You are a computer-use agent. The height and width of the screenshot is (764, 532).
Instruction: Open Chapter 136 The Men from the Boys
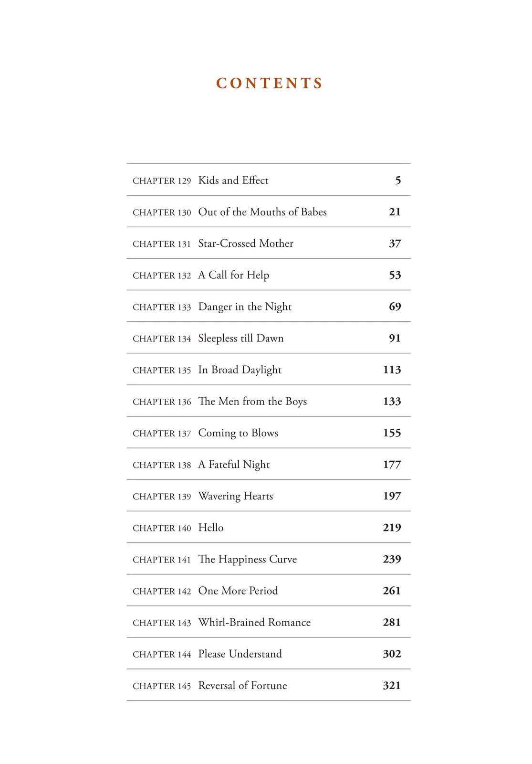point(269,401)
